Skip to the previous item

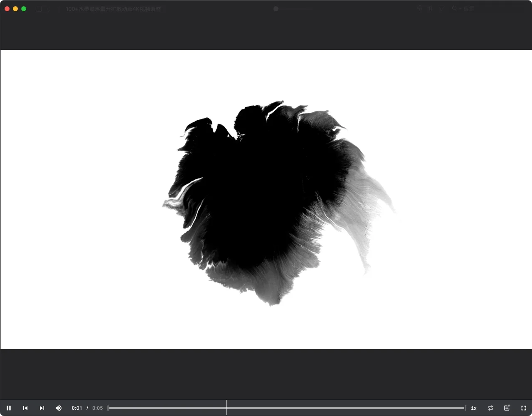point(25,408)
